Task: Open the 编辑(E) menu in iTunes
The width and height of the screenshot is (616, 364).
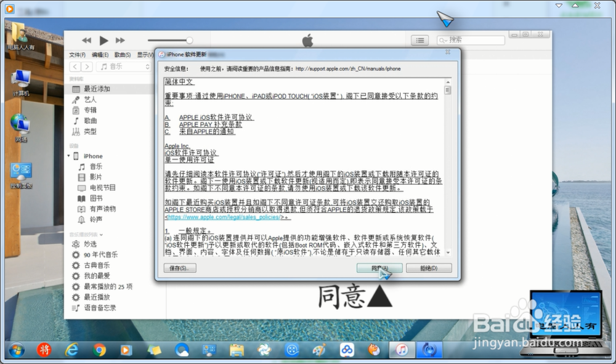Action: (100, 55)
